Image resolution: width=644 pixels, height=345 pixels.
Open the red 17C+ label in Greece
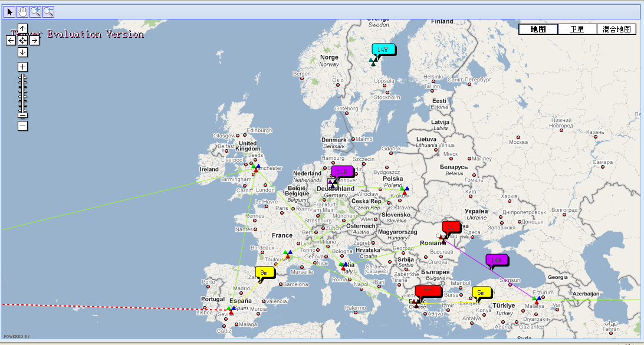[428, 291]
